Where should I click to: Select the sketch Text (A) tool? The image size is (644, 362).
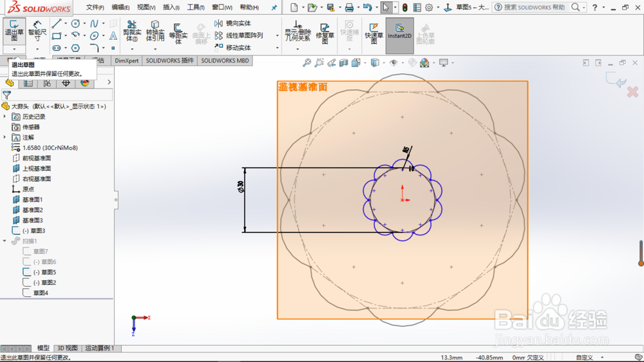113,36
